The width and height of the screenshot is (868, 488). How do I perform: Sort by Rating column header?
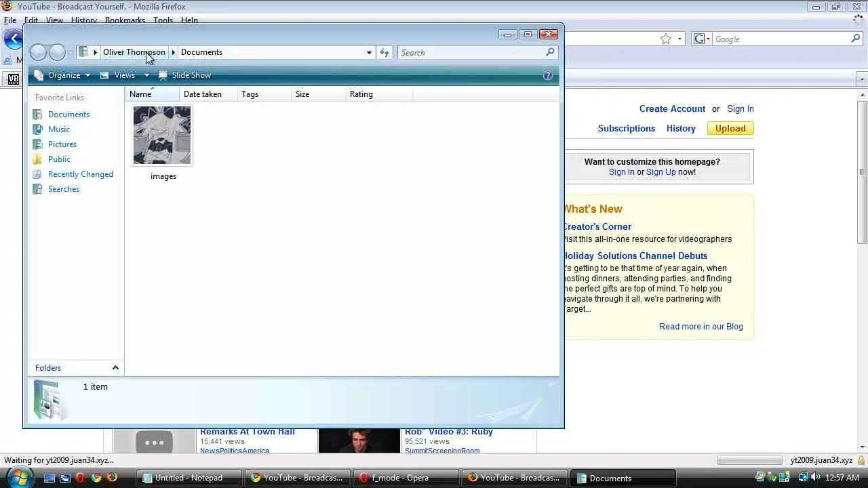(379, 94)
